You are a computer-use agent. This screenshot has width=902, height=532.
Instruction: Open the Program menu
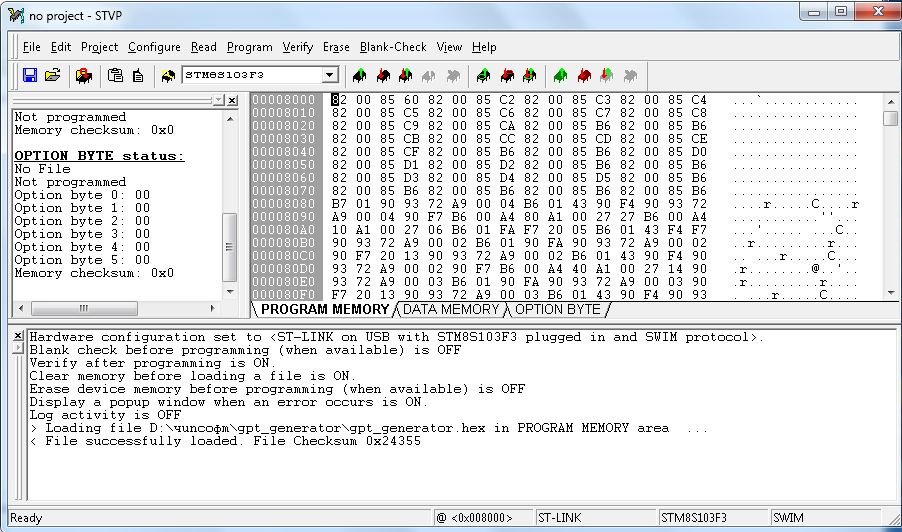(249, 47)
